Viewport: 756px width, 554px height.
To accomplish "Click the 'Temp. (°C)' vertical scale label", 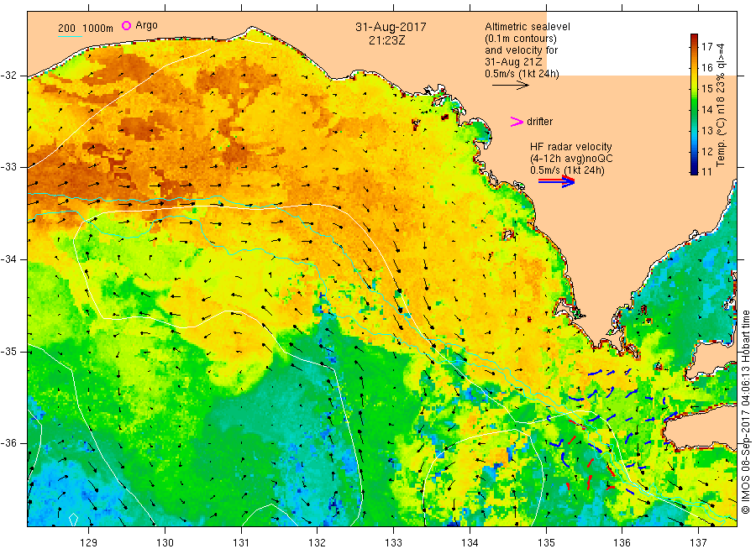I will tap(721, 142).
